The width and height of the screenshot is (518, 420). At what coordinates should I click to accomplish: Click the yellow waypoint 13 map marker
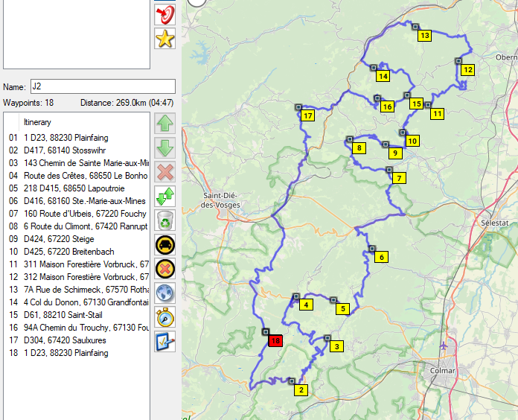pyautogui.click(x=424, y=35)
